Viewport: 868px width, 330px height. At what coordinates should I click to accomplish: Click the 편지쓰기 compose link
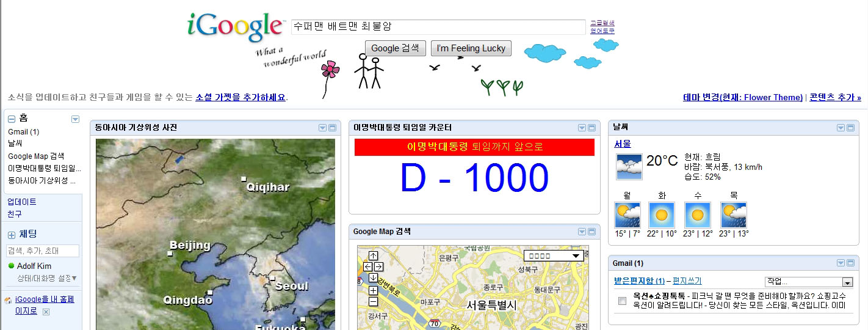pos(687,280)
